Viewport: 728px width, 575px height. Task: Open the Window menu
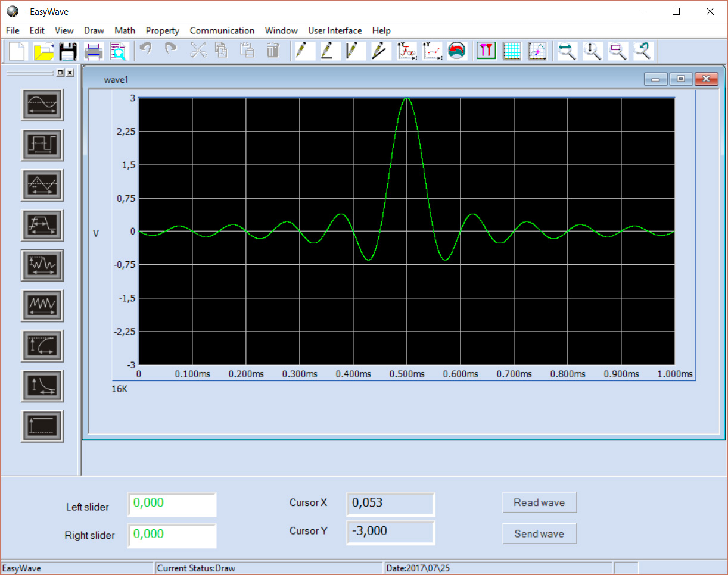click(281, 30)
